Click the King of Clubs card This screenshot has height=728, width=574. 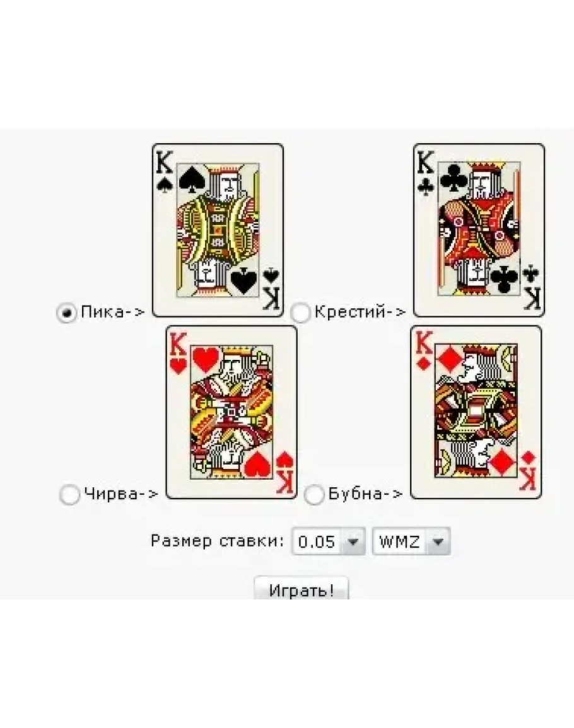pyautogui.click(x=479, y=230)
